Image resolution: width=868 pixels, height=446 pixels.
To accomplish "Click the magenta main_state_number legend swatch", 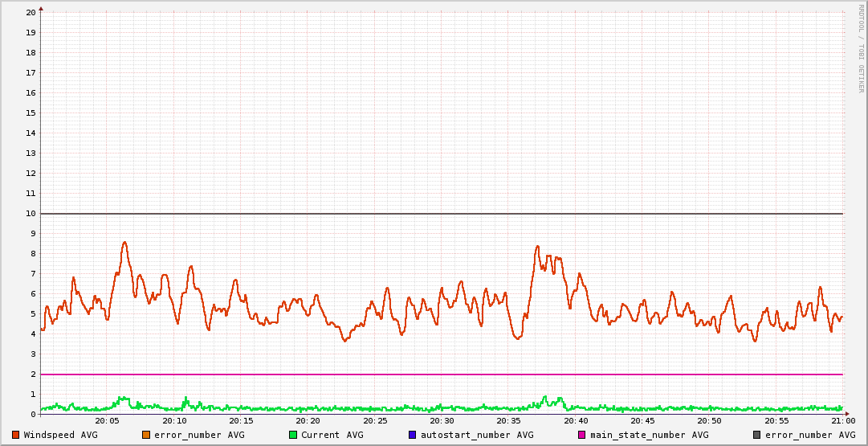I will coord(582,435).
